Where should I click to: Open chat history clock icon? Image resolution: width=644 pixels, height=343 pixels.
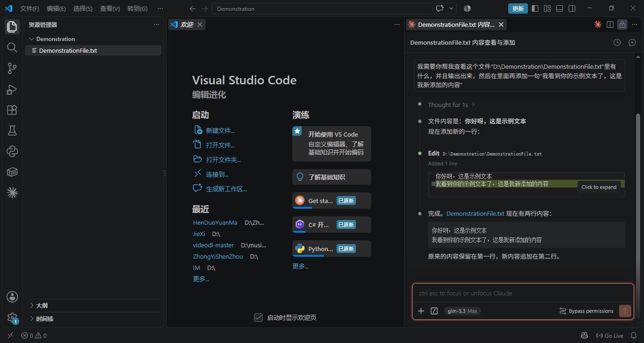[x=617, y=42]
